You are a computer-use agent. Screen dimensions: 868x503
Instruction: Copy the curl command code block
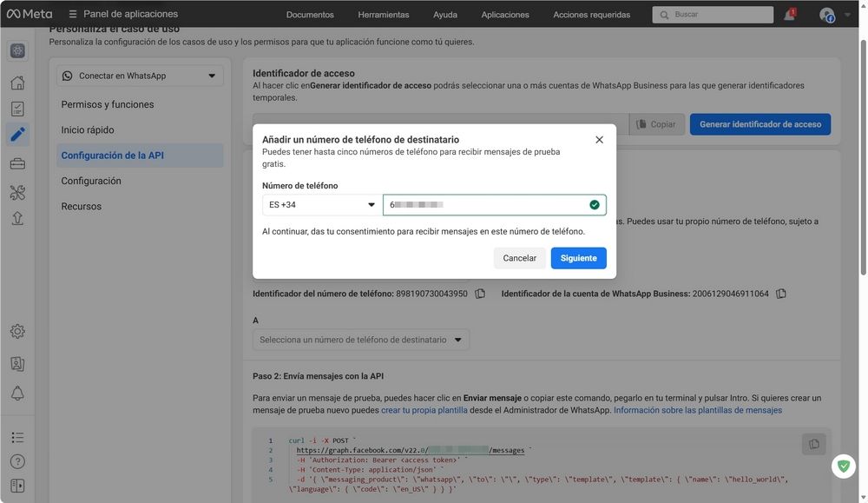(x=813, y=443)
